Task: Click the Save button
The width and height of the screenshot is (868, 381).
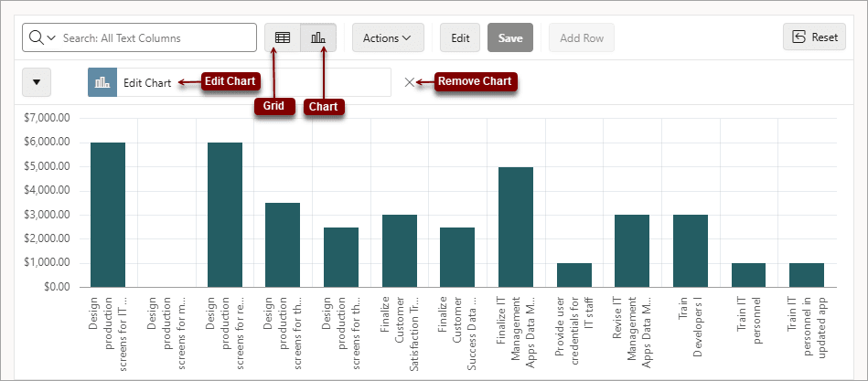Action: click(x=510, y=37)
